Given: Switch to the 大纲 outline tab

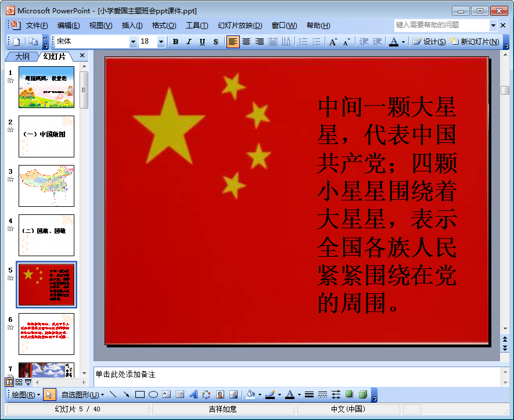Looking at the screenshot, I should pos(22,56).
